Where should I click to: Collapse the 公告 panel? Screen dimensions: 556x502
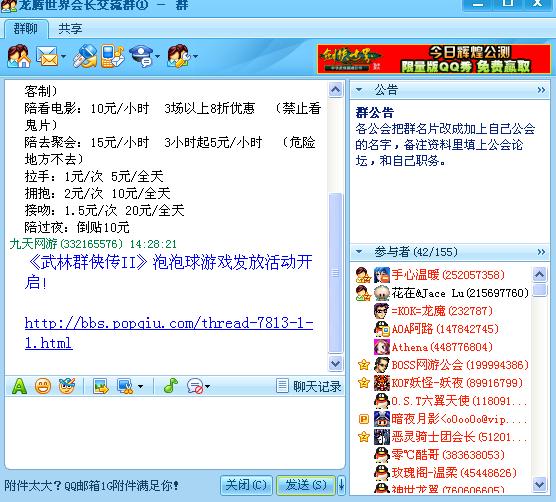tap(359, 89)
